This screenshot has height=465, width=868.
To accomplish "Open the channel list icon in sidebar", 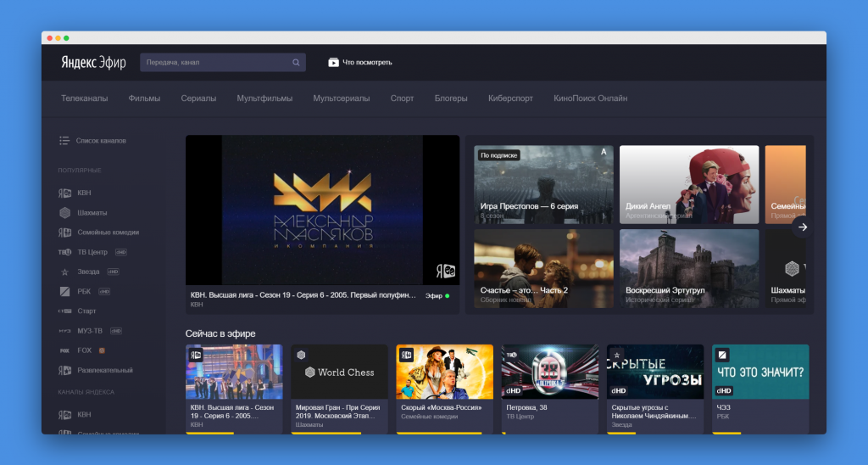I will 64,140.
